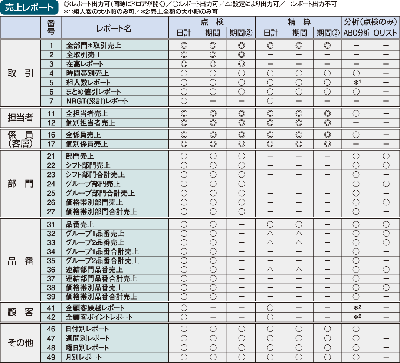Viewport: 400px width, 363px height.
Task: Click report 48 曜日別レポート
Action: [87, 347]
